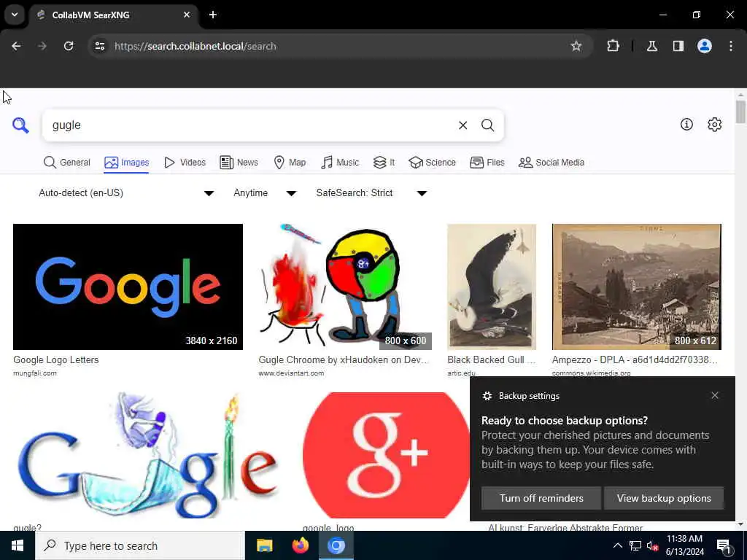Reload the current page
This screenshot has width=747, height=560.
(69, 46)
